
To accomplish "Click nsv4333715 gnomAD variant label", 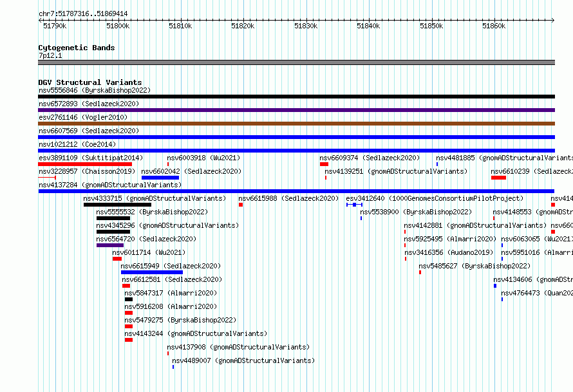I will coord(155,198).
